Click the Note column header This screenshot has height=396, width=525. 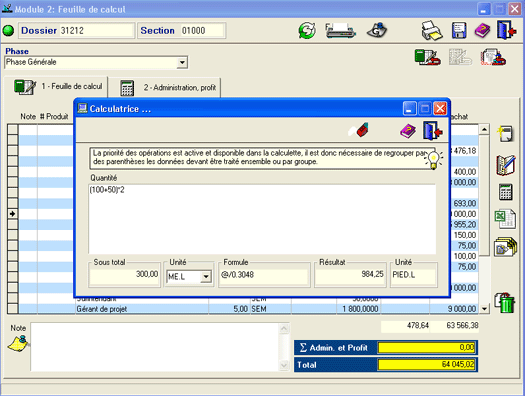(28, 116)
